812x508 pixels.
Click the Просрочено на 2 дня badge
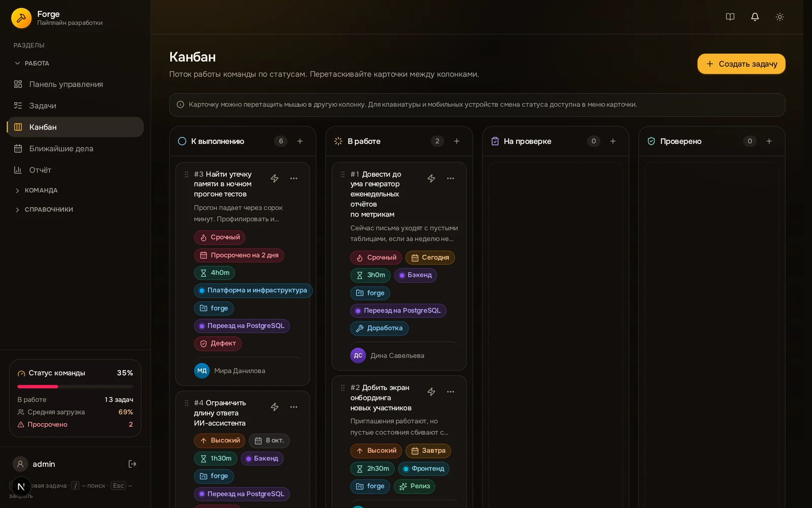coord(239,255)
